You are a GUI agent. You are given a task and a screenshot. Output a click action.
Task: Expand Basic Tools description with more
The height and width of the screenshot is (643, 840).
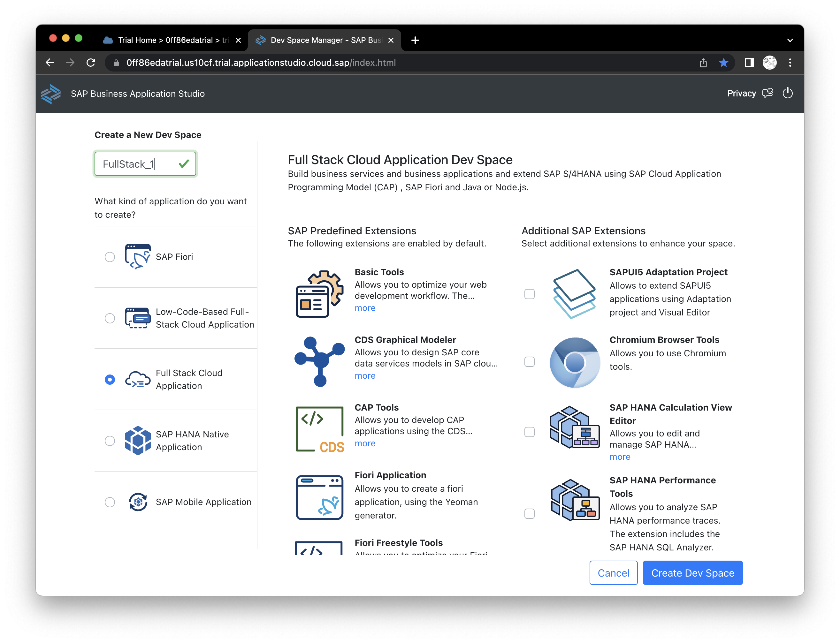[364, 308]
